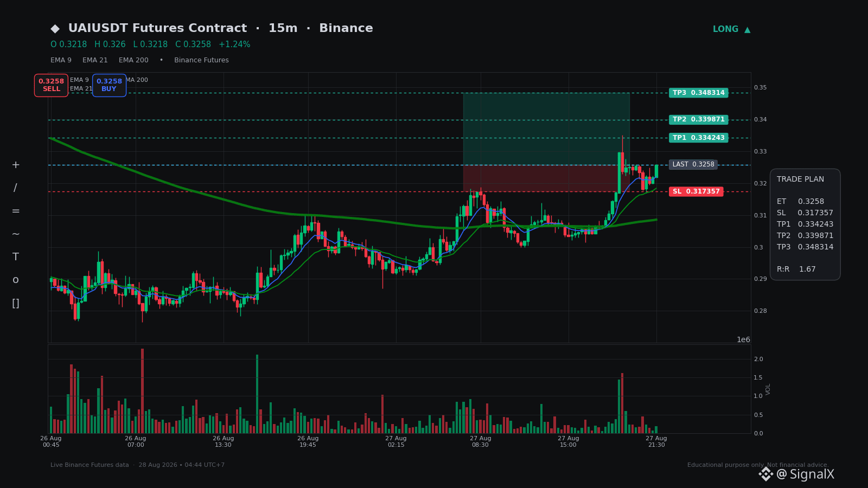Choose the rectangle bracket tool
Screen dimensions: 868x488
click(16, 303)
